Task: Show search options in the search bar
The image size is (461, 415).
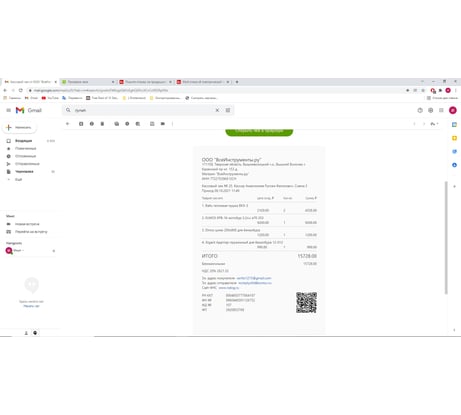Action: point(228,110)
